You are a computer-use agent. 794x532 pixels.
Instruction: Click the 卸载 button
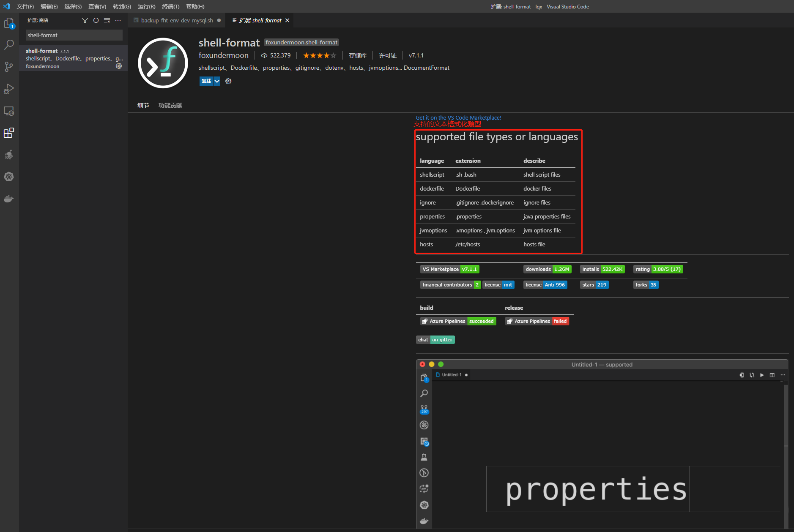tap(206, 81)
